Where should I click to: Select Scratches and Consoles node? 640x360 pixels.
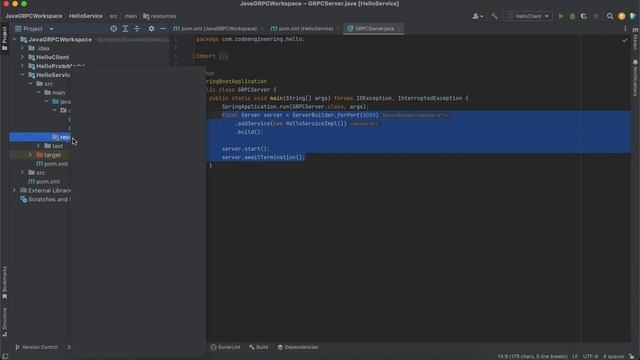(45, 199)
